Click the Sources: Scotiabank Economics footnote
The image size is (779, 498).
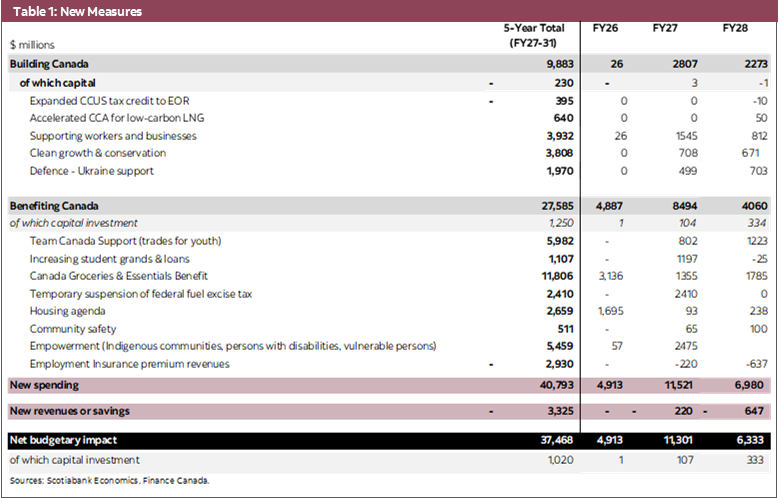110,481
